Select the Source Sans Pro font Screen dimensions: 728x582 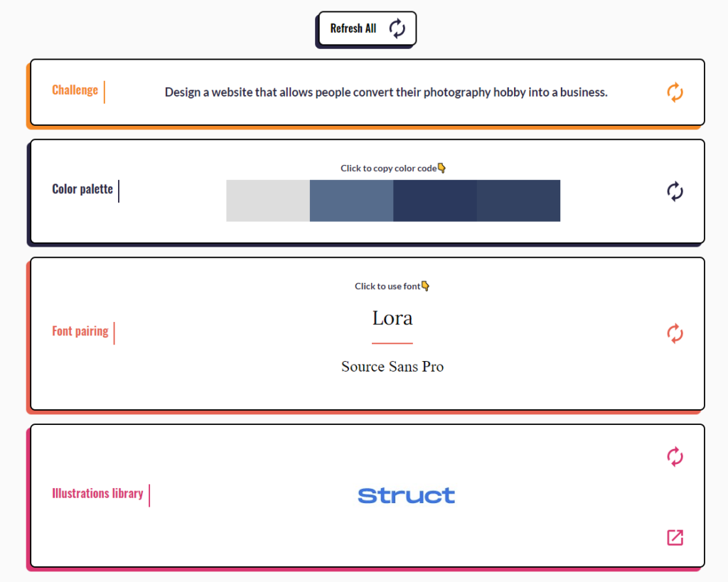coord(392,367)
